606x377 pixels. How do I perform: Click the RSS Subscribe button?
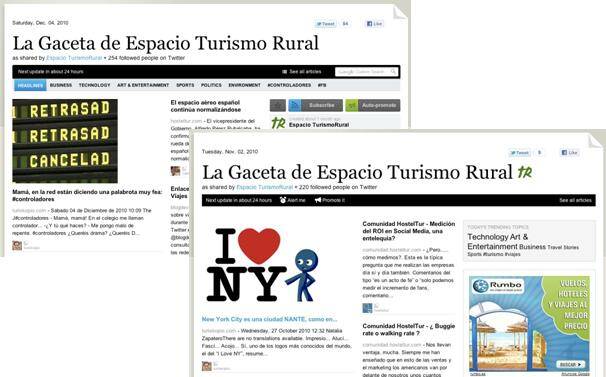point(315,105)
